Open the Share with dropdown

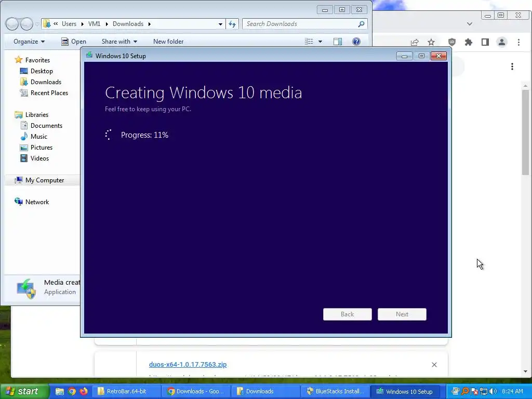tap(119, 42)
